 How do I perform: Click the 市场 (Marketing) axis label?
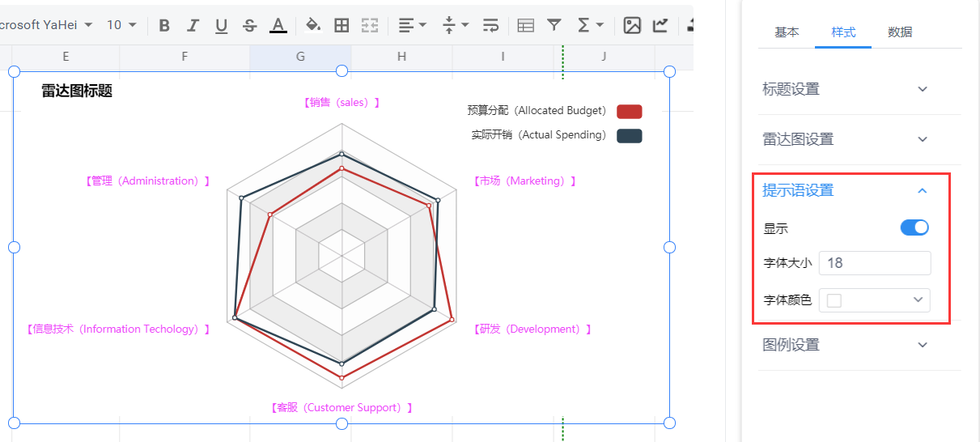[525, 181]
